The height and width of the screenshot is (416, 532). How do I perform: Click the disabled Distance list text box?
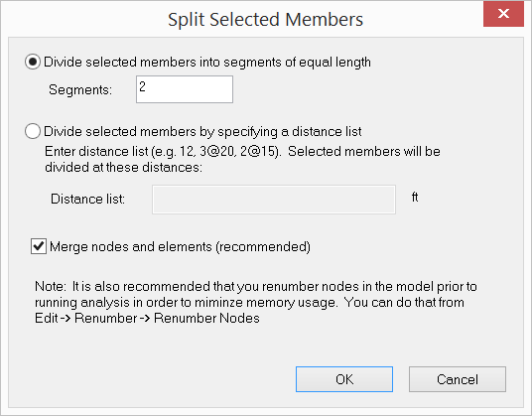[x=274, y=200]
